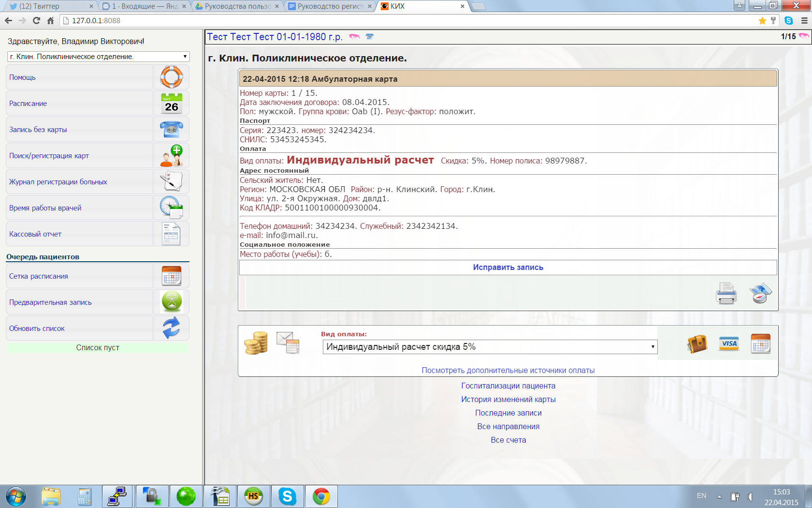Open Skype from the Windows taskbar
Image resolution: width=812 pixels, height=508 pixels.
287,496
